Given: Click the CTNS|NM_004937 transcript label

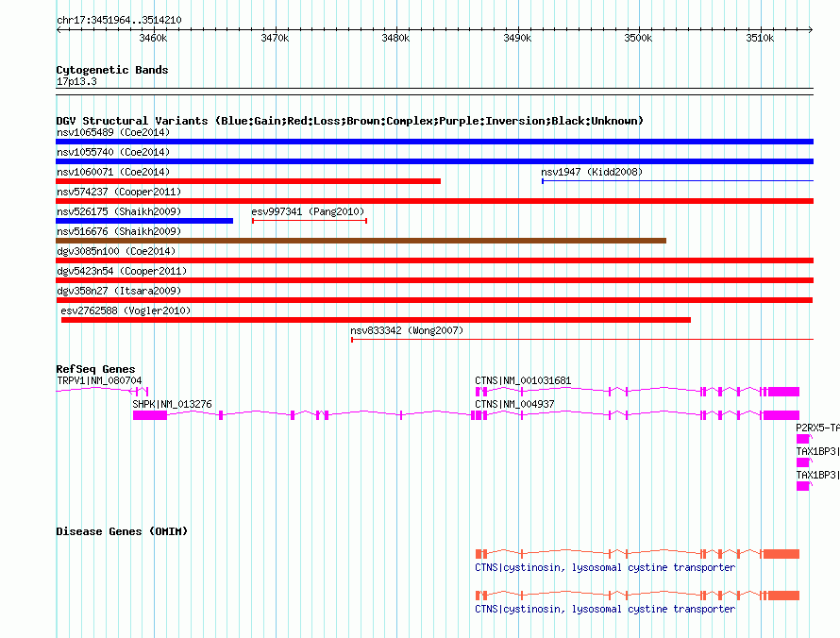Looking at the screenshot, I should [514, 404].
